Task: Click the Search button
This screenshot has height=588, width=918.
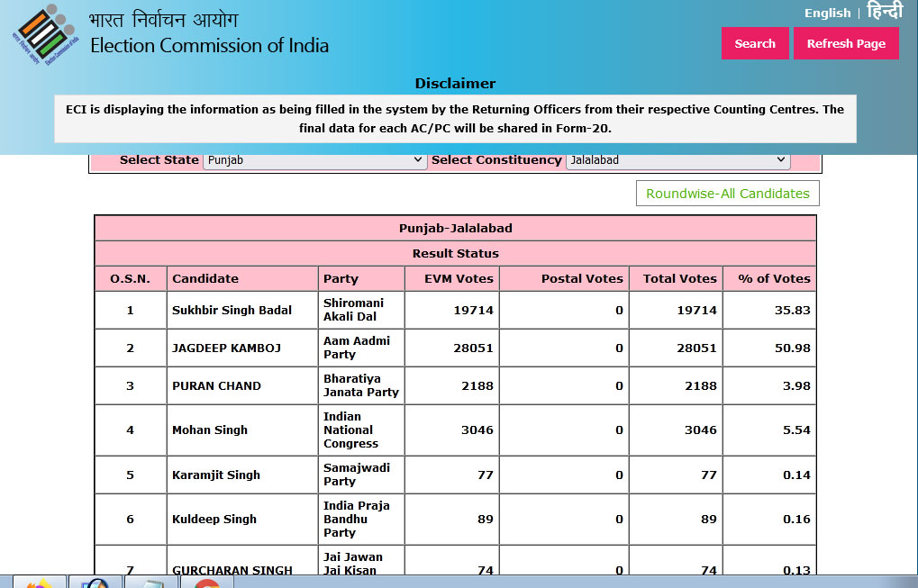Action: coord(755,43)
